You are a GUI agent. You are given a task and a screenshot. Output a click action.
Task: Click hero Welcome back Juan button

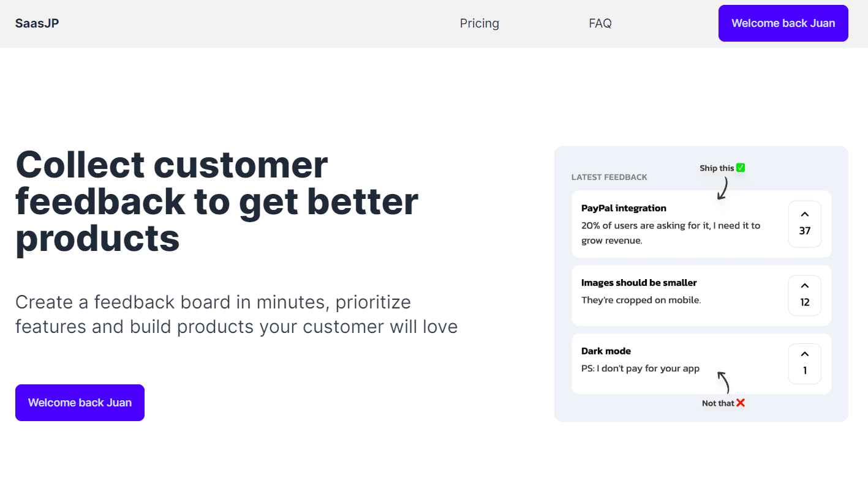point(80,403)
